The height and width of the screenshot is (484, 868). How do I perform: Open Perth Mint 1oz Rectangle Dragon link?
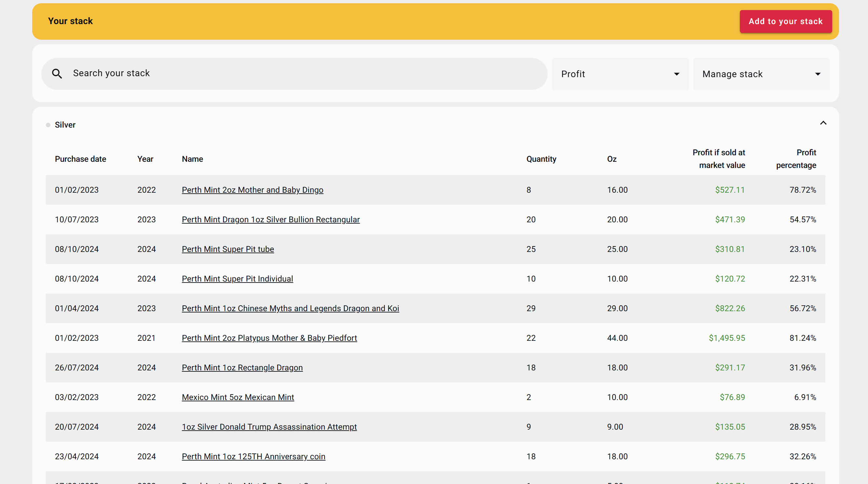coord(242,367)
